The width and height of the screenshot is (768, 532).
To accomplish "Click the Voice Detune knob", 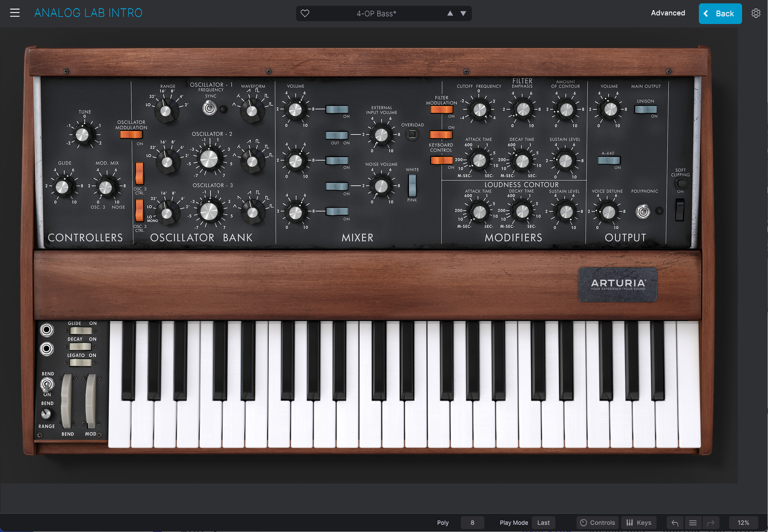I will click(x=608, y=211).
